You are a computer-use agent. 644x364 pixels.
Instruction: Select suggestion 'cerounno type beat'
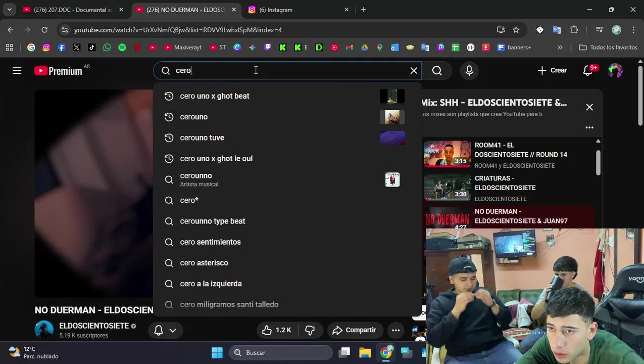(287, 221)
